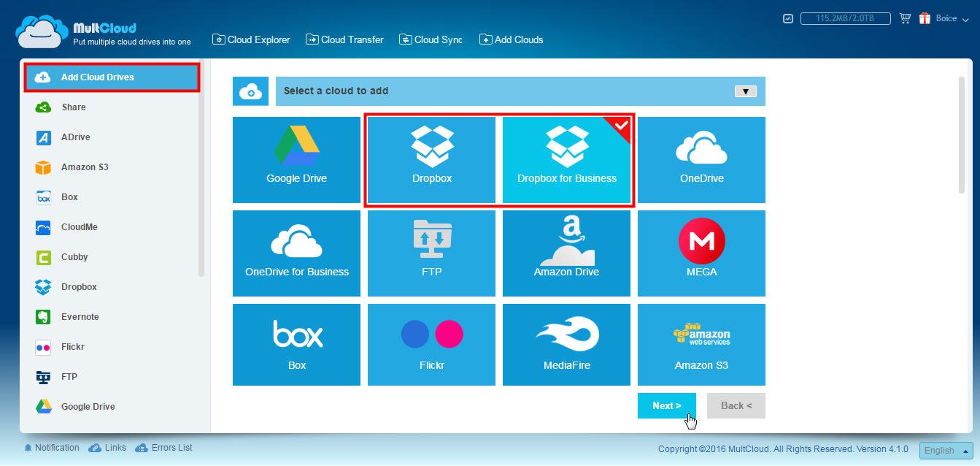Viewport: 980px width, 466px height.
Task: Open Errors List
Action: pos(164,448)
